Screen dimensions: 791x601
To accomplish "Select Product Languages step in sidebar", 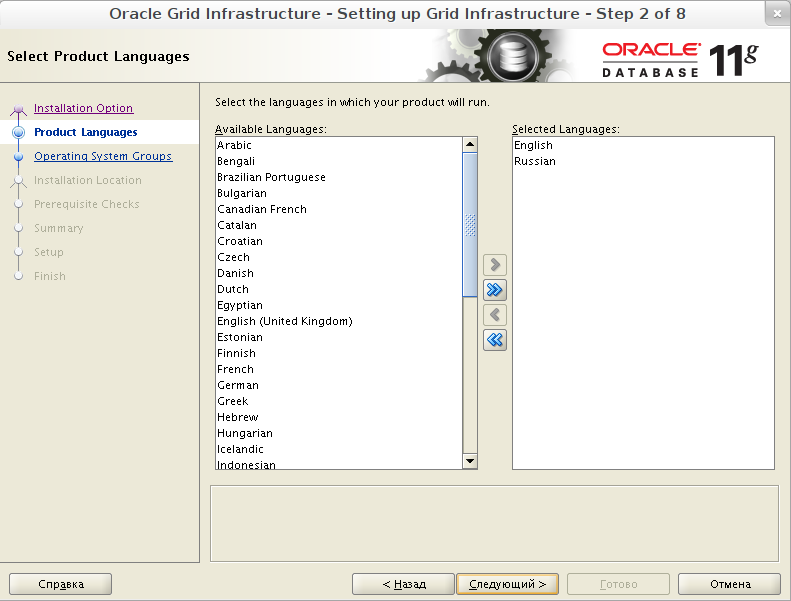I will click(85, 132).
